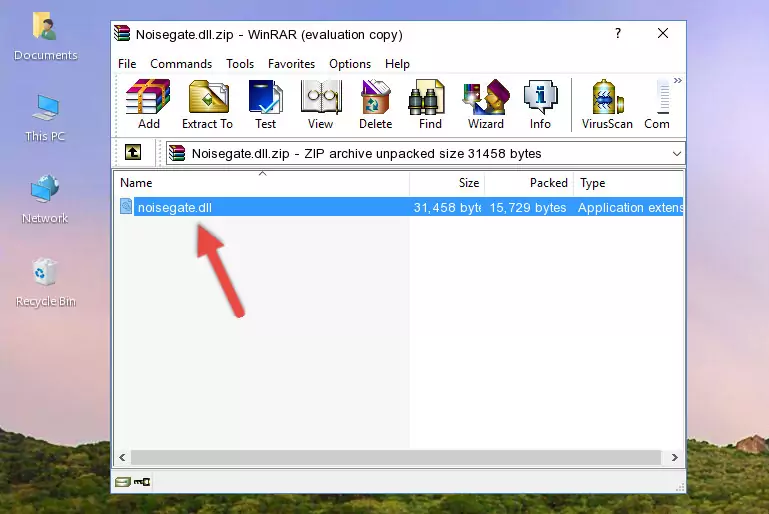This screenshot has width=769, height=514.
Task: Open the Options menu
Action: (350, 64)
